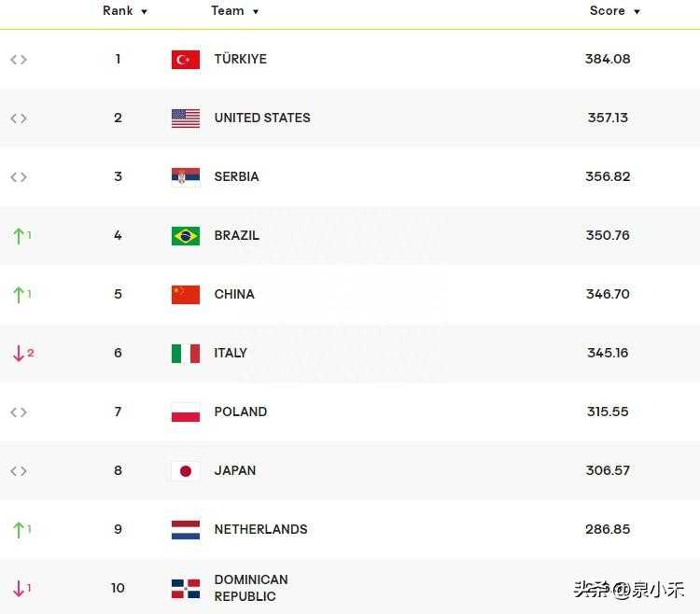Click Poland's unchanged rank indicator

19,412
